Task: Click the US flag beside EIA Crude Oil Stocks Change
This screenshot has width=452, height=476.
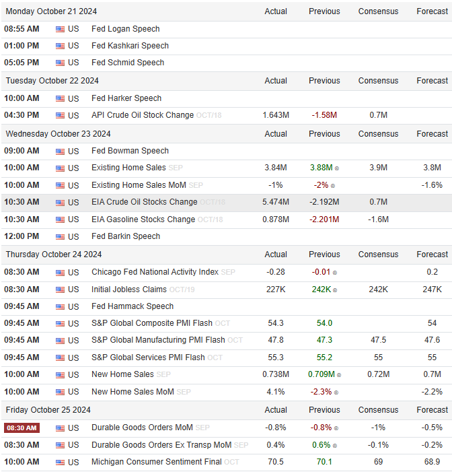Action: [x=60, y=202]
